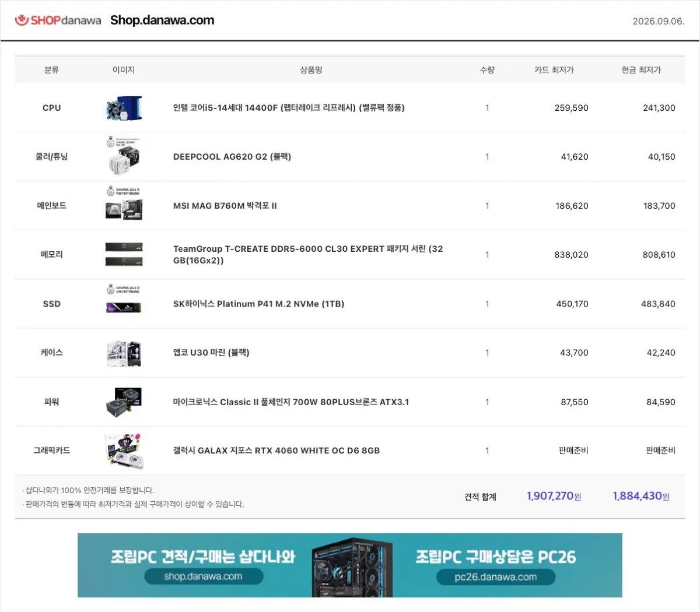Click motherboard cash price 183,700
700x612 pixels.
click(x=659, y=206)
